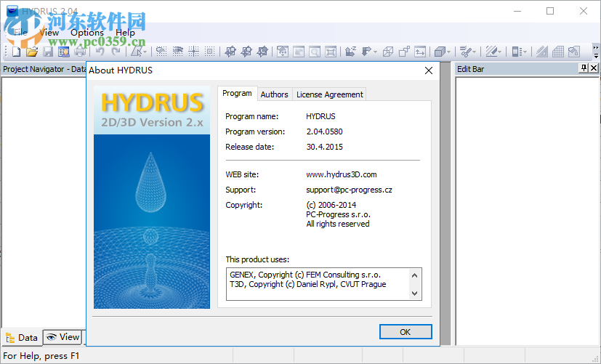This screenshot has height=364, width=601.
Task: Click the GENEX copyright line
Action: 305,275
